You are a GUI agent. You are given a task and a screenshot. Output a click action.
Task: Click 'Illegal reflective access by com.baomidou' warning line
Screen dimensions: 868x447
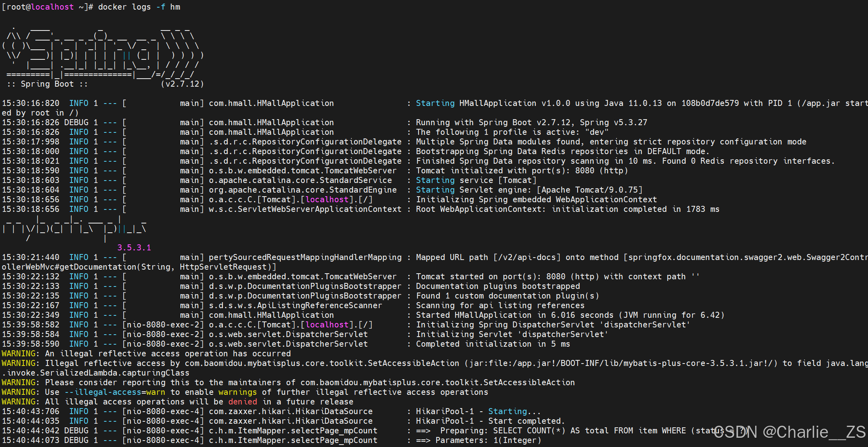(435, 363)
